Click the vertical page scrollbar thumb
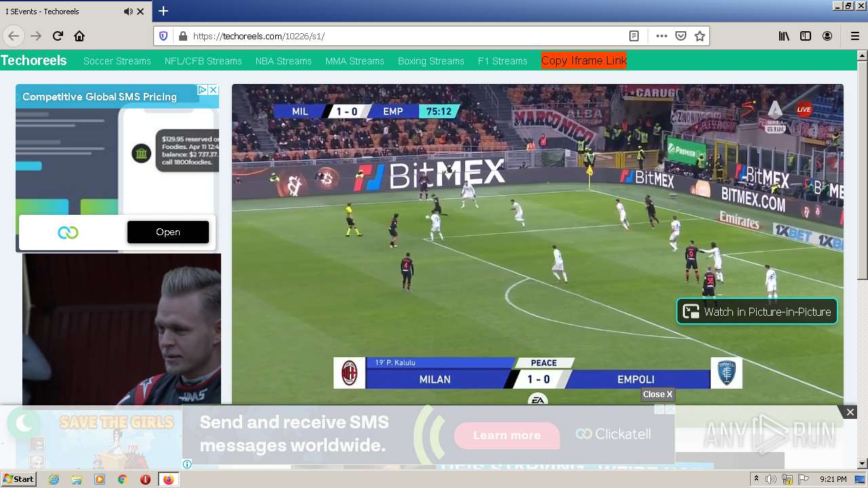 point(862,169)
